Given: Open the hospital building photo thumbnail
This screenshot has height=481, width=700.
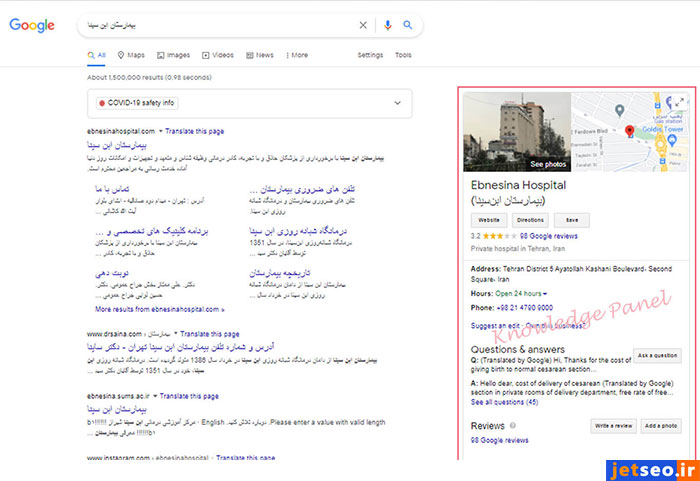Looking at the screenshot, I should click(517, 132).
